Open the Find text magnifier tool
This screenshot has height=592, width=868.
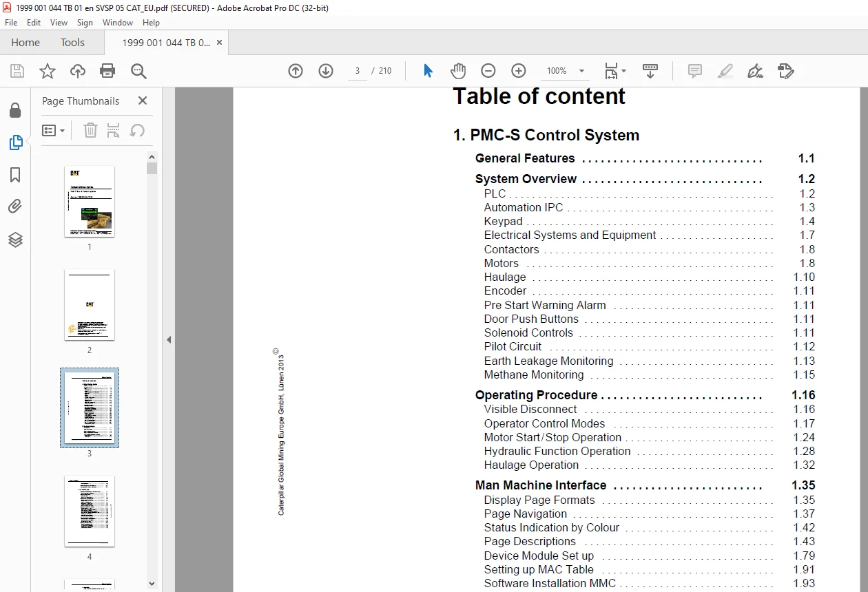(x=138, y=71)
